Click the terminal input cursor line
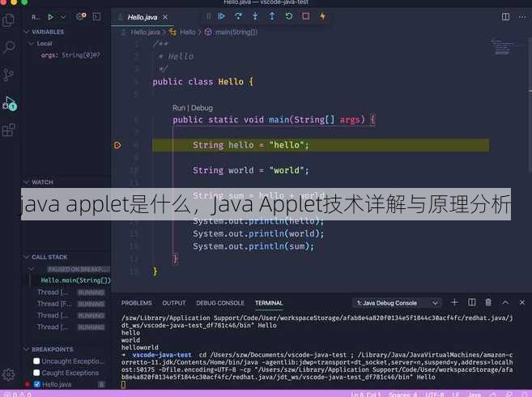 click(123, 384)
